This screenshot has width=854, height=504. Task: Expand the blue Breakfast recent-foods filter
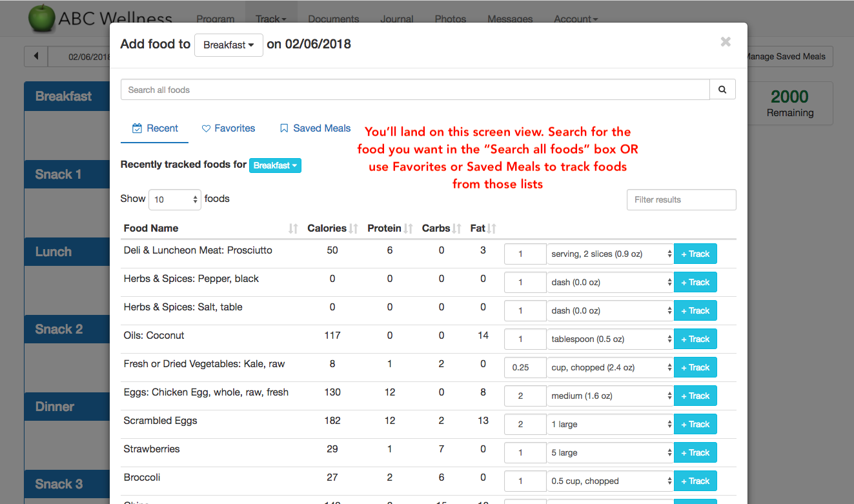pos(275,166)
